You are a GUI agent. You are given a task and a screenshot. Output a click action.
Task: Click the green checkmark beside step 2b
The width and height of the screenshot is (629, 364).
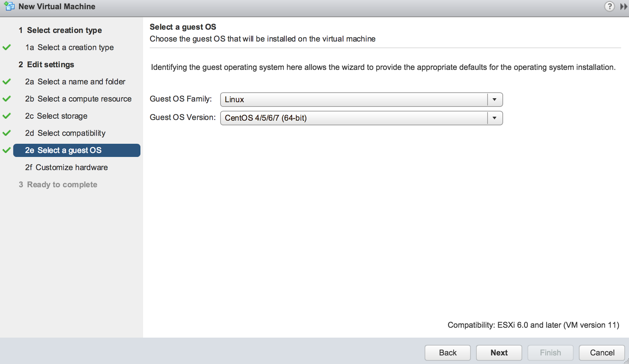(7, 99)
